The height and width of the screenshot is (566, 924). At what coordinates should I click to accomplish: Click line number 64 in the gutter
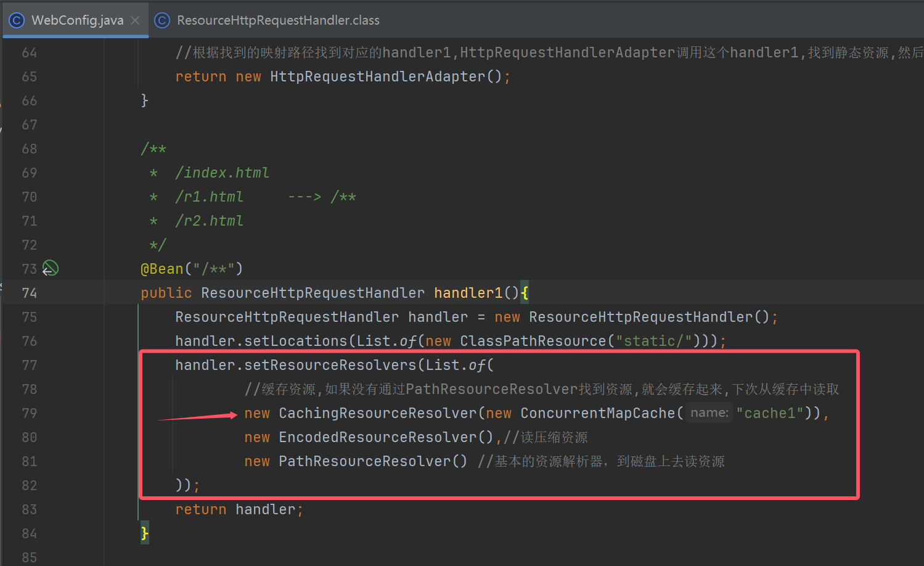click(30, 52)
